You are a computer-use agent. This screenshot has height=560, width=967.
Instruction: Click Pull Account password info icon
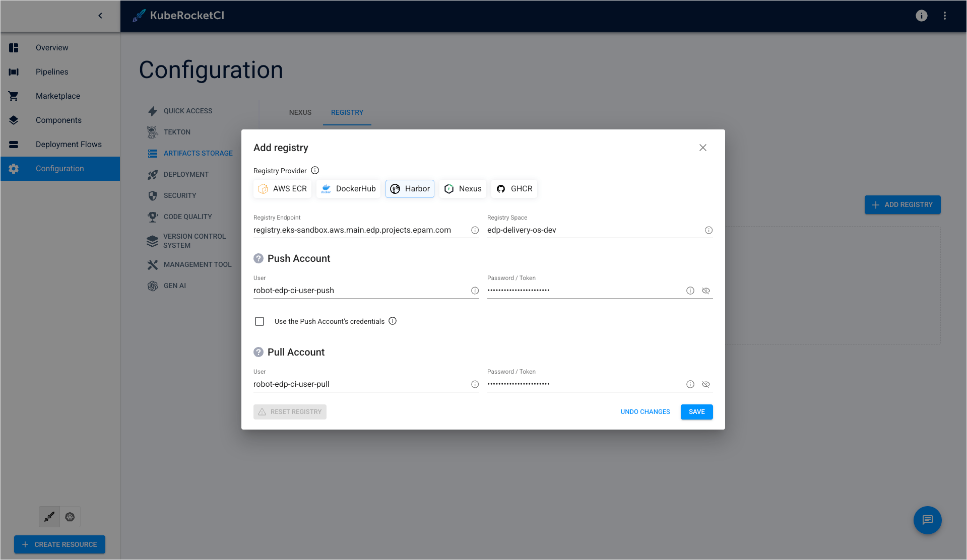coord(690,384)
